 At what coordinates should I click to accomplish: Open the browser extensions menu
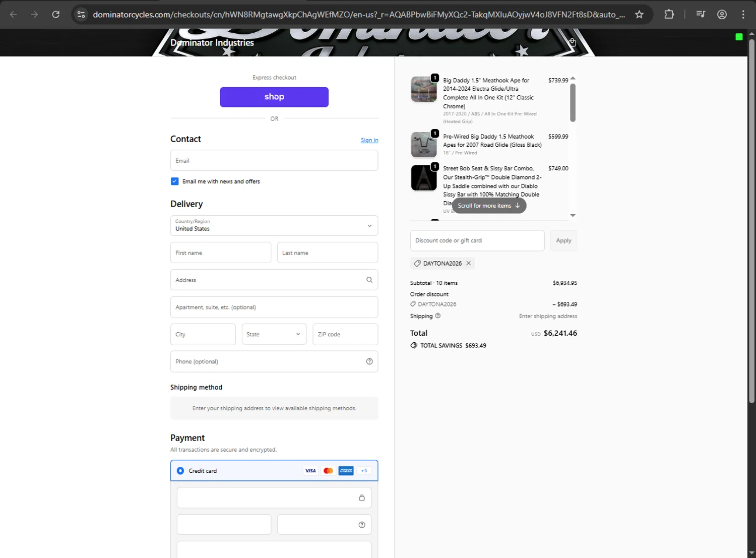(669, 15)
